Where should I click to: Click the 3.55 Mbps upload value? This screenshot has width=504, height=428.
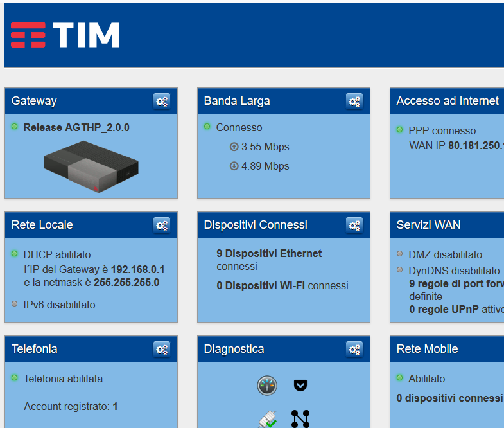(266, 147)
